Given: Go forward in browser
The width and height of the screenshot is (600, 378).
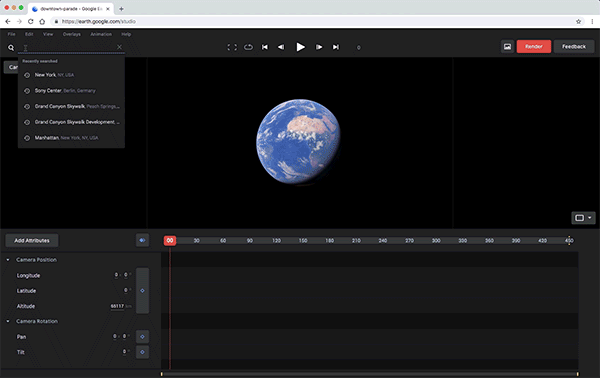Looking at the screenshot, I should pos(19,21).
